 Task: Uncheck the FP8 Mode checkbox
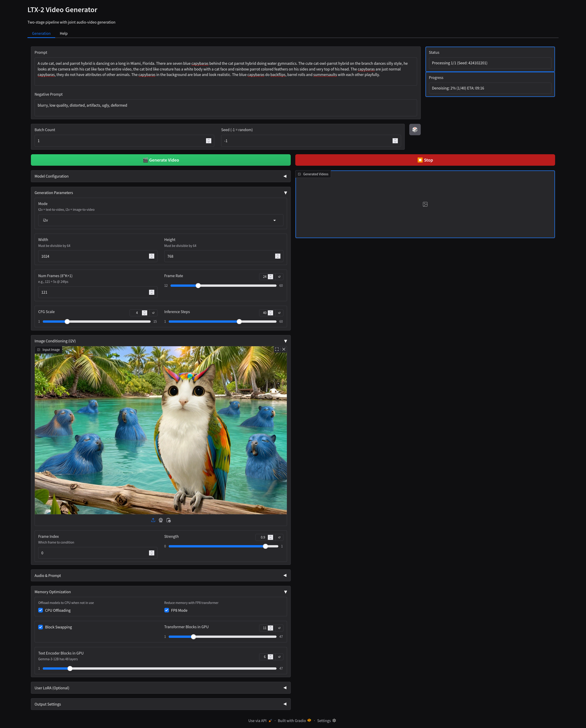click(x=166, y=610)
